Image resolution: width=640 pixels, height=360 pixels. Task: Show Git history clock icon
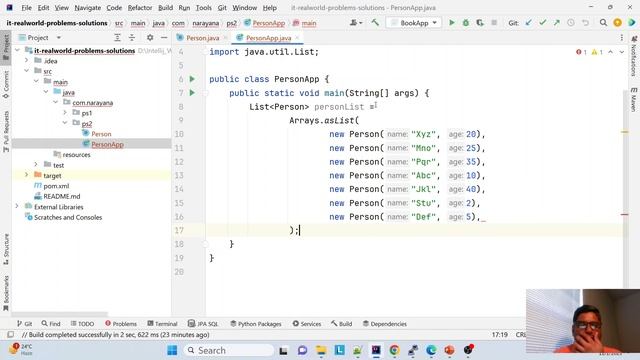coord(571,23)
